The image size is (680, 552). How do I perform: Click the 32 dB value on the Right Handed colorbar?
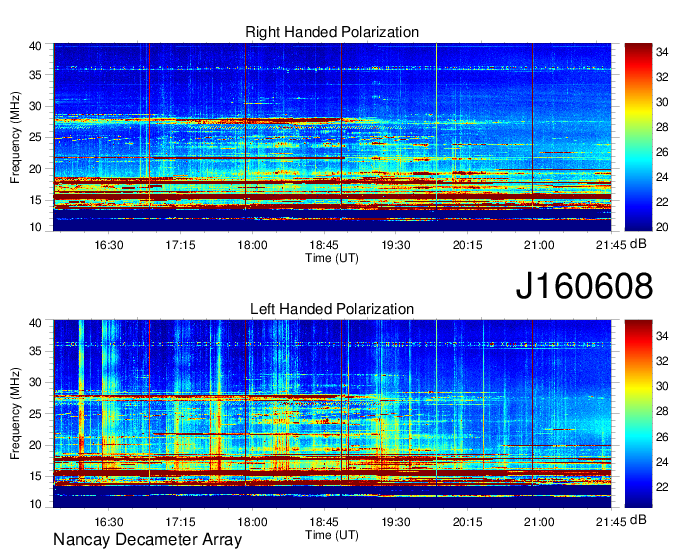(662, 77)
